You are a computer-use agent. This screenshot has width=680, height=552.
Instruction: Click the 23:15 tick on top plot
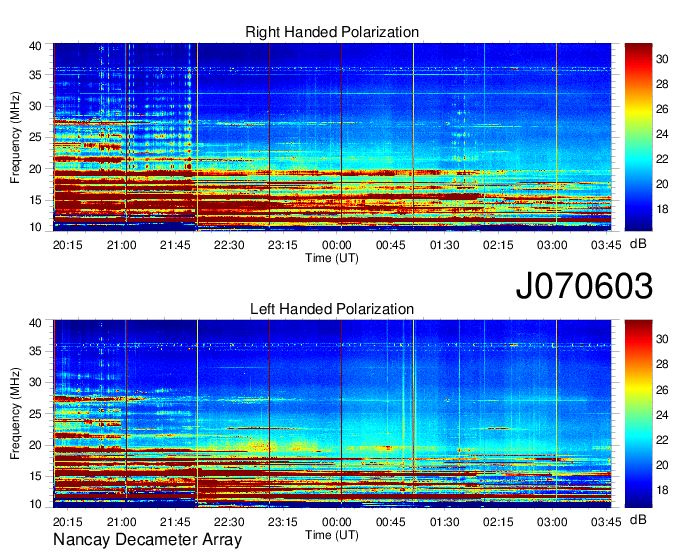(x=283, y=245)
